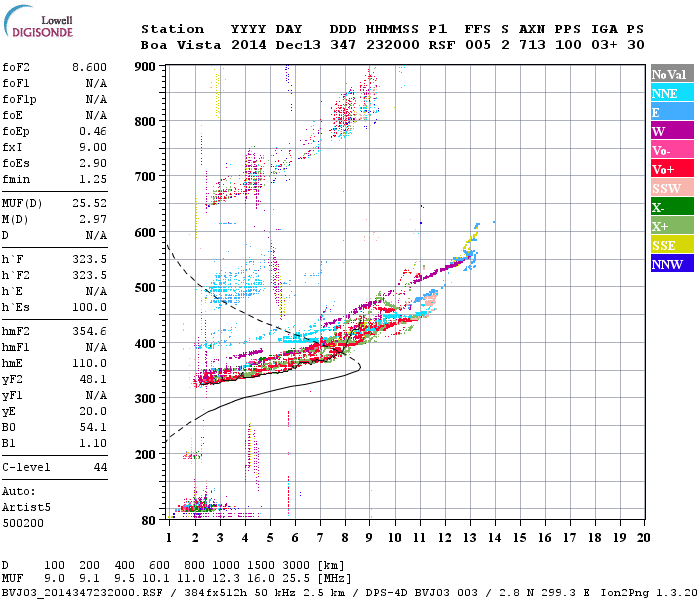Screen dimensions: 700x600
Task: Click the 80 km height axis label
Action: 148,521
